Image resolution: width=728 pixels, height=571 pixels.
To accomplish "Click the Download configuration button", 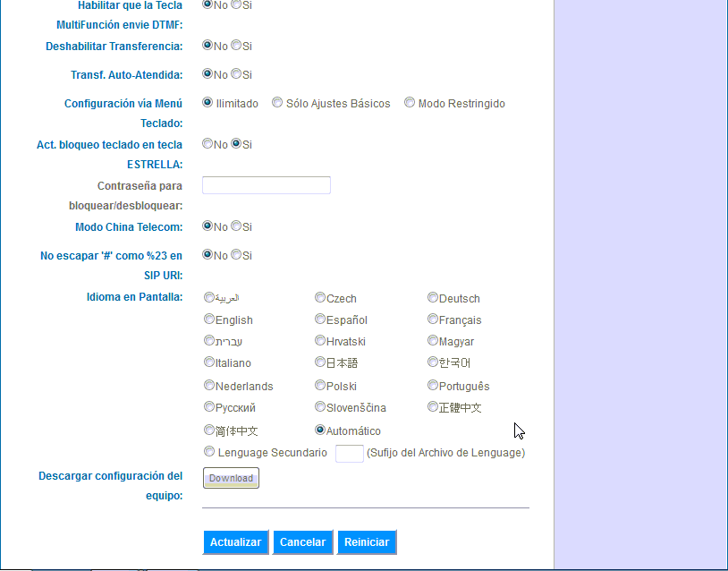I will [230, 477].
